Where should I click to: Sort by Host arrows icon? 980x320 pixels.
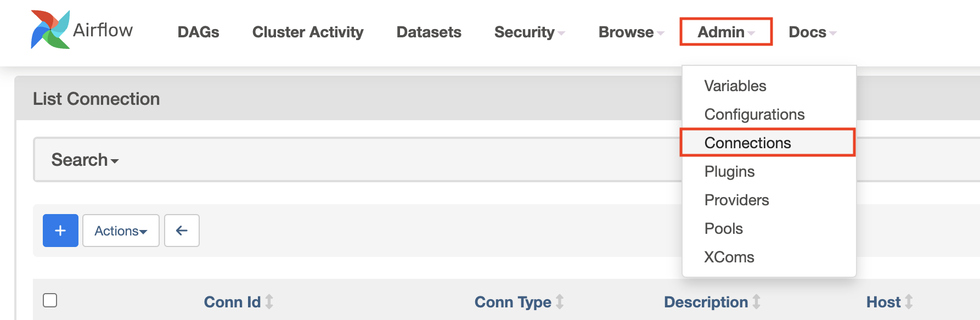909,302
